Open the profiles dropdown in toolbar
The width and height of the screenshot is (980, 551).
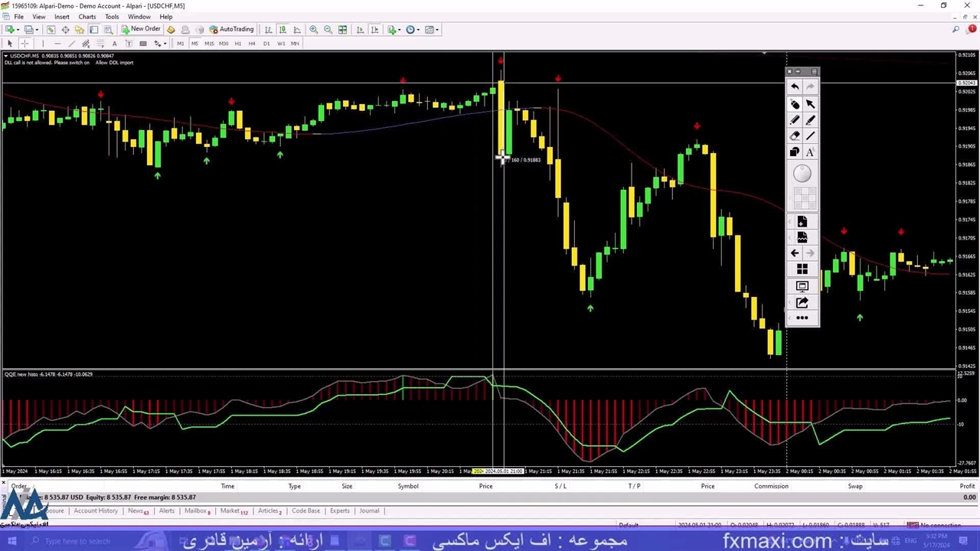click(x=37, y=30)
